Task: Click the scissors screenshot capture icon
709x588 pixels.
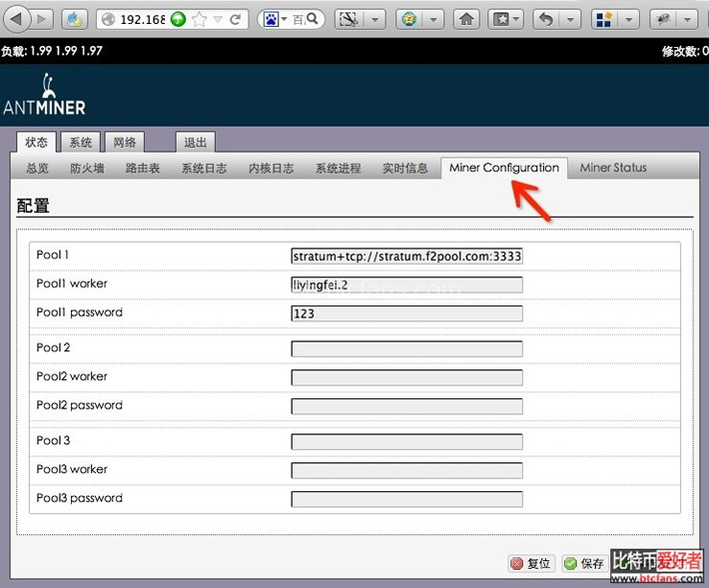Action: [x=350, y=19]
